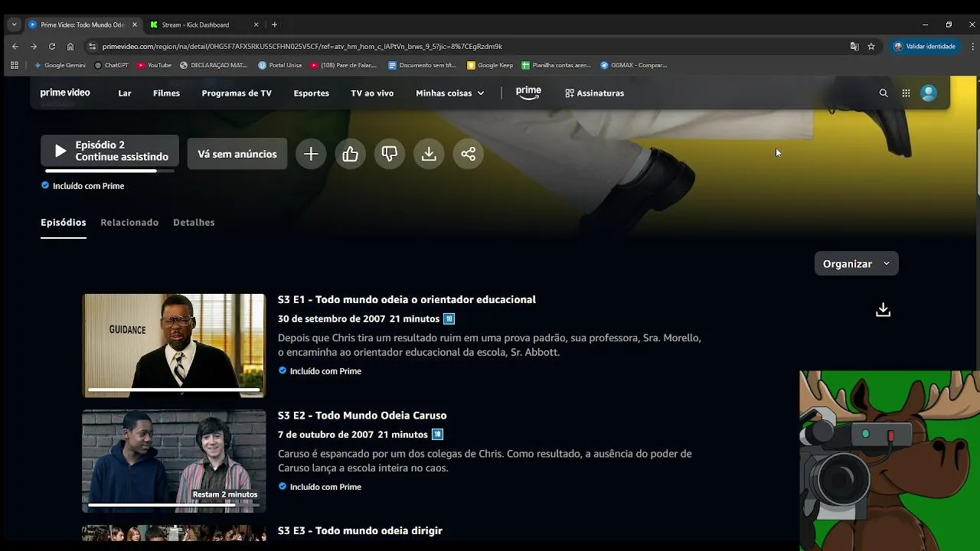Click the browser home icon
The image size is (980, 551).
pos(70,46)
